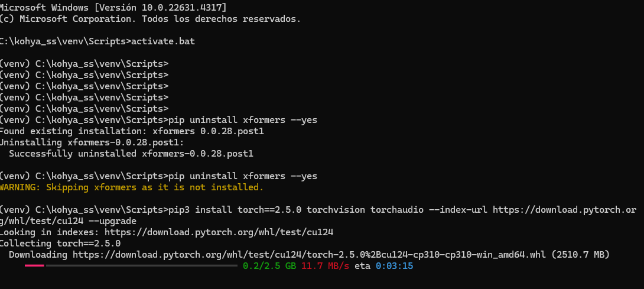Click the activate.bat command text
This screenshot has width=644, height=289.
pyautogui.click(x=162, y=41)
